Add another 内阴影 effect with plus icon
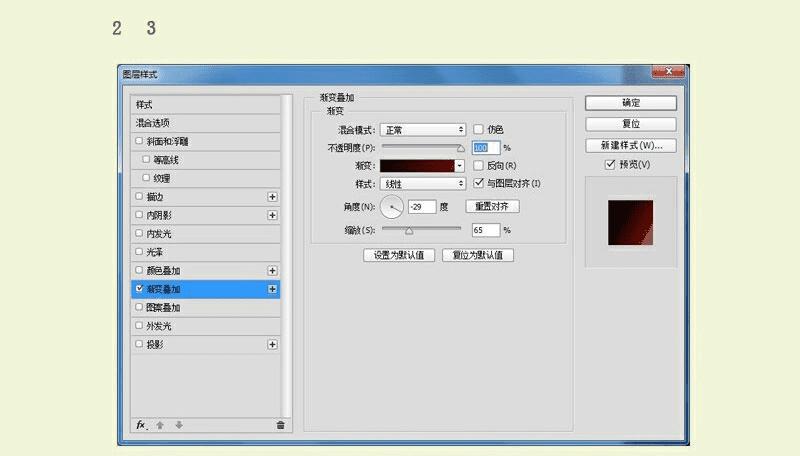This screenshot has width=800, height=456. [x=272, y=215]
